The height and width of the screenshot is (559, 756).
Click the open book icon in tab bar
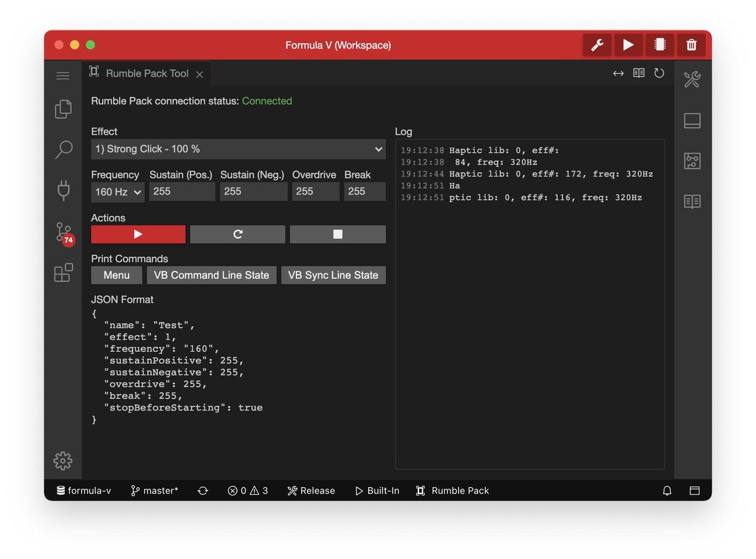point(639,74)
